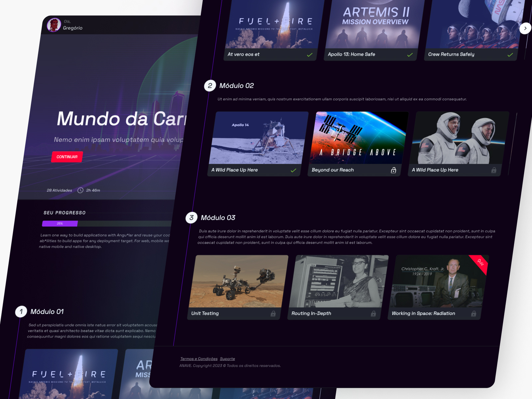Viewport: 532px width, 399px height.
Task: Select the lock on "Working in Space: Radiation"
Action: pos(474,314)
